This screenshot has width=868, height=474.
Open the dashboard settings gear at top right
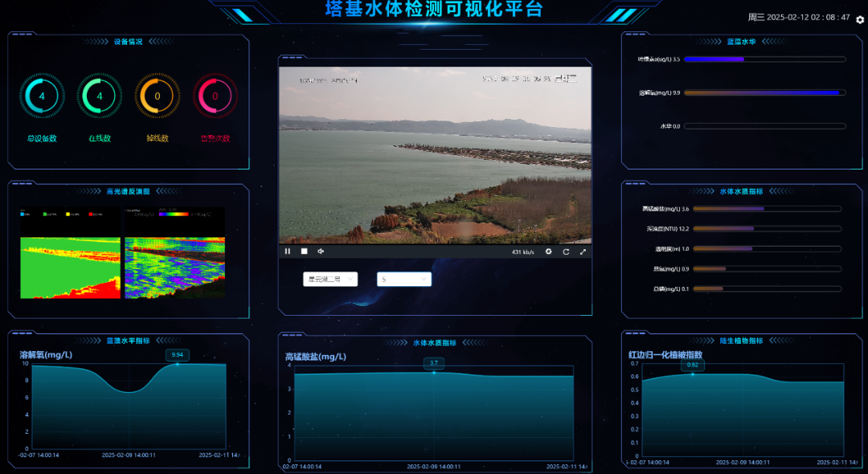(x=860, y=20)
